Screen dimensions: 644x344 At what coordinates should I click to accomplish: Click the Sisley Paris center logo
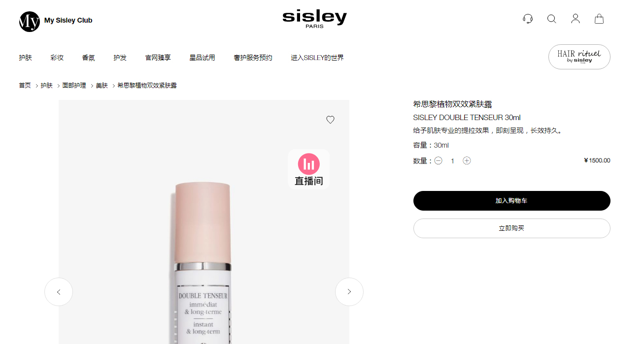click(314, 19)
